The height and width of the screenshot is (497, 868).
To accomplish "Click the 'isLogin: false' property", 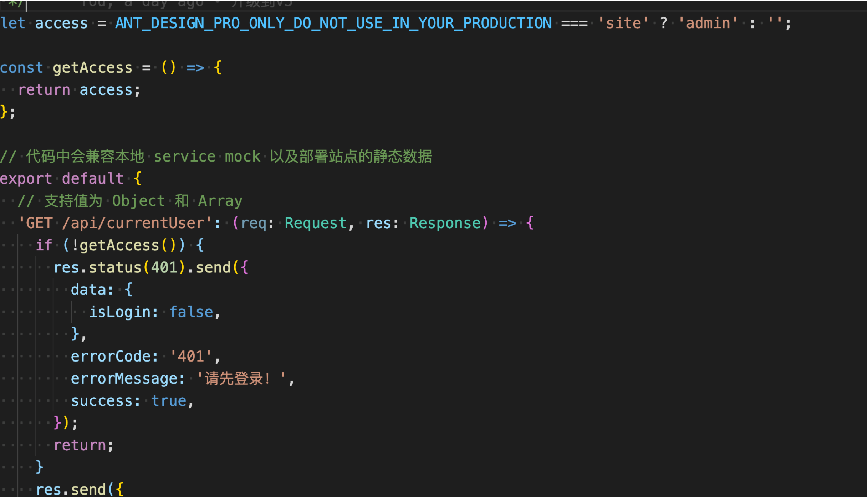I will [x=151, y=312].
